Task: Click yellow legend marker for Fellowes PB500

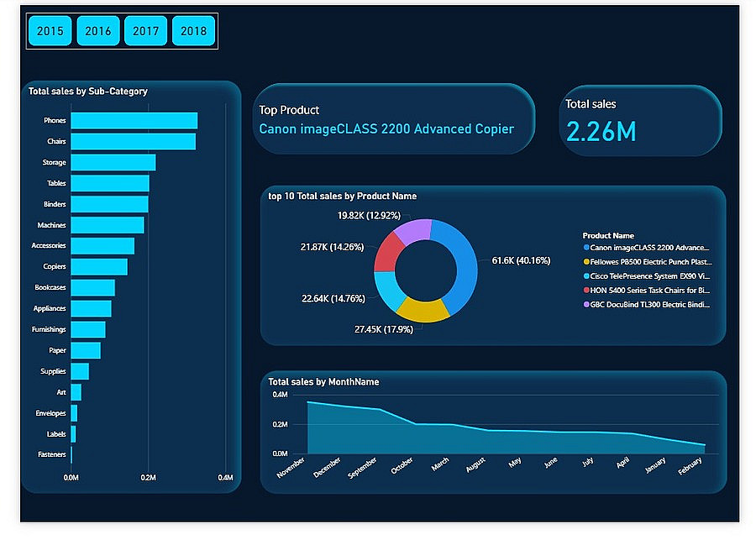Action: [x=586, y=262]
